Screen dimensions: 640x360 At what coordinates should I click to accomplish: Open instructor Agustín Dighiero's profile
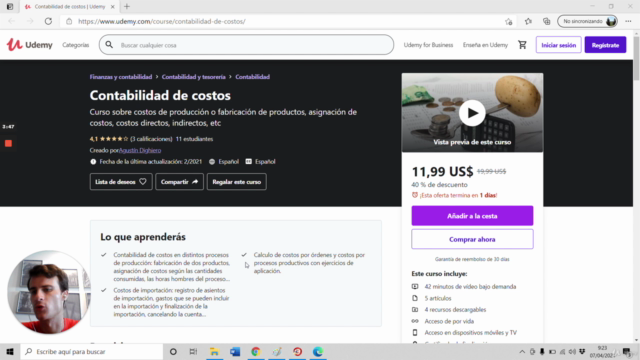(140, 150)
